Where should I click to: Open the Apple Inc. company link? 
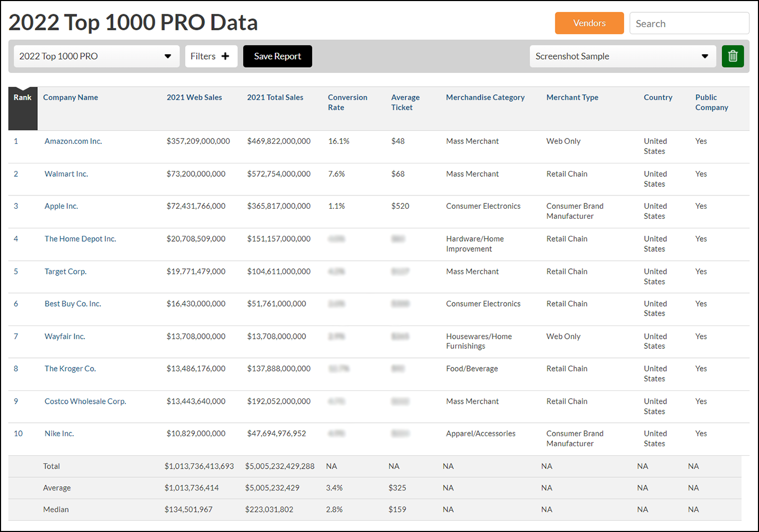[x=61, y=206]
